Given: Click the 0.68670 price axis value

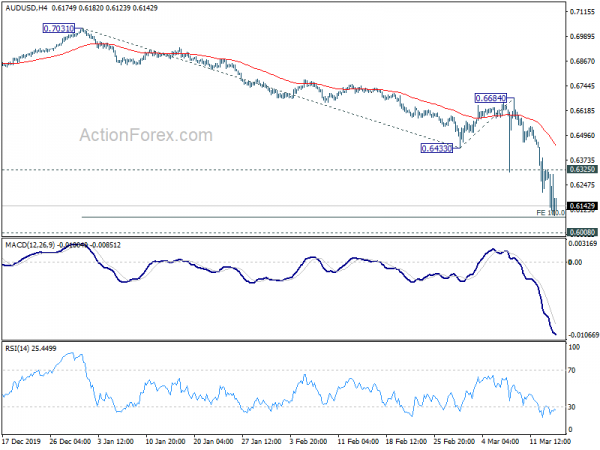Looking at the screenshot, I should [x=582, y=61].
